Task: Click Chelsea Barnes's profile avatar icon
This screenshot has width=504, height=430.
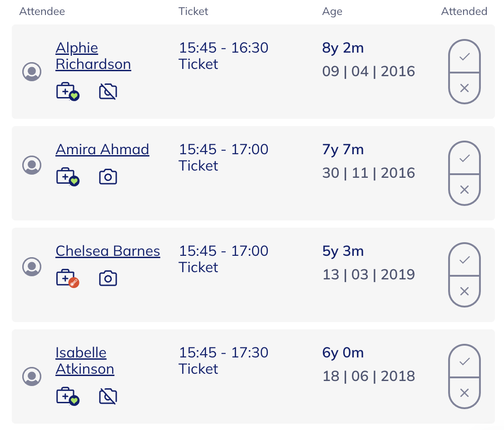Action: pos(32,266)
